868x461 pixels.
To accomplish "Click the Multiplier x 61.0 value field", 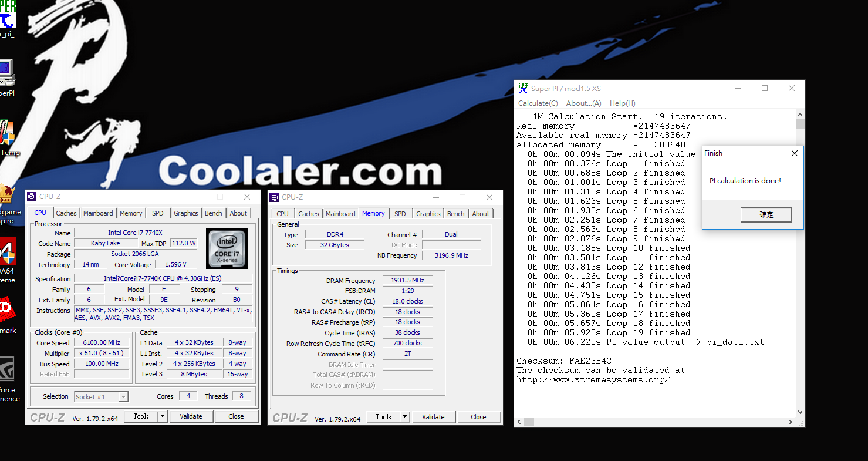I will 102,353.
